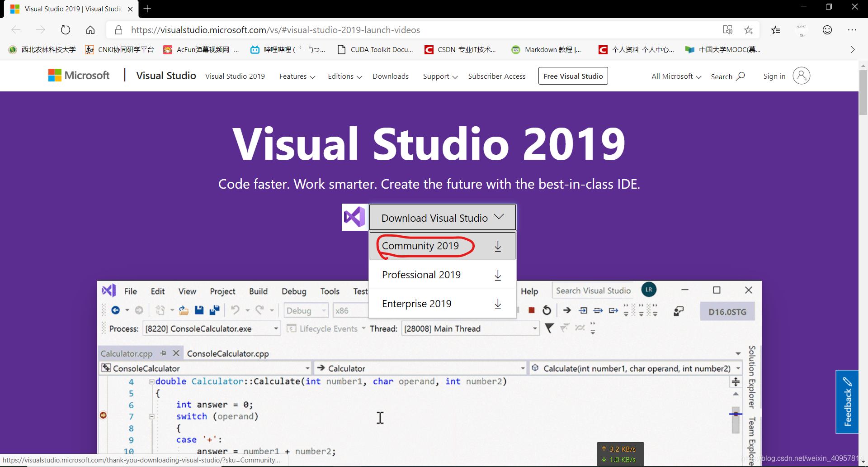Image resolution: width=868 pixels, height=467 pixels.
Task: Open the Main Thread combo box
Action: 535,329
